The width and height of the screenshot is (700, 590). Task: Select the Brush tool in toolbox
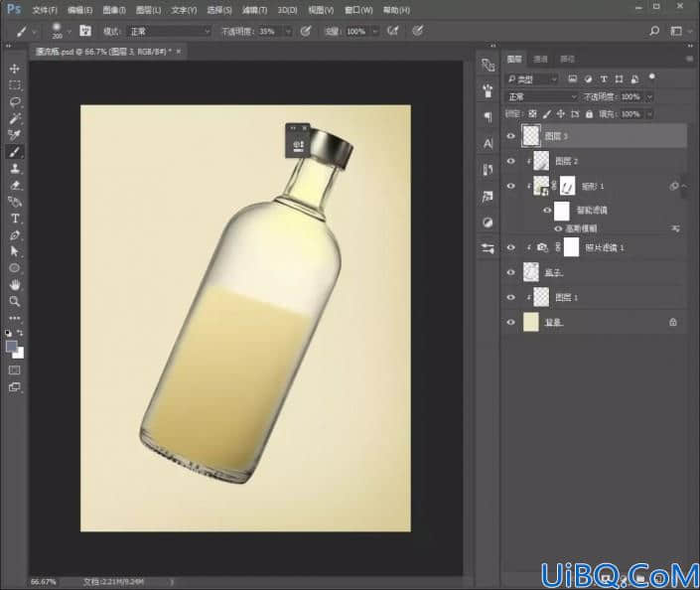click(14, 152)
